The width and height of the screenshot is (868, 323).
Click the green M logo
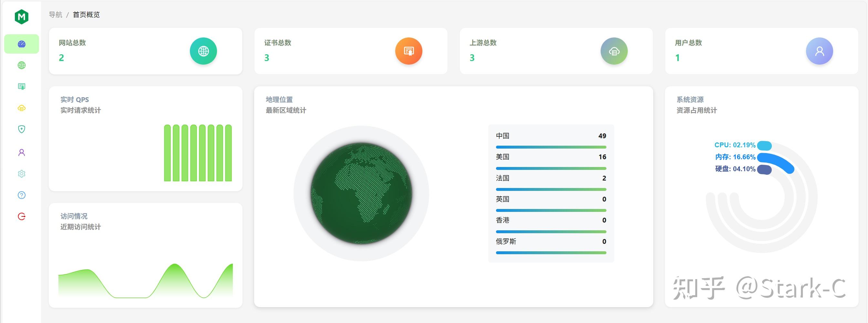tap(22, 16)
